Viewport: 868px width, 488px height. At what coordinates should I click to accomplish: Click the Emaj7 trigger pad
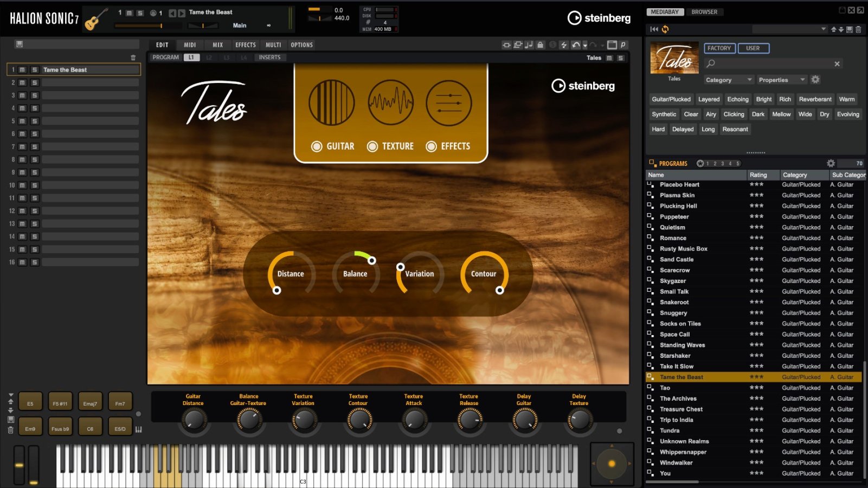pos(90,403)
